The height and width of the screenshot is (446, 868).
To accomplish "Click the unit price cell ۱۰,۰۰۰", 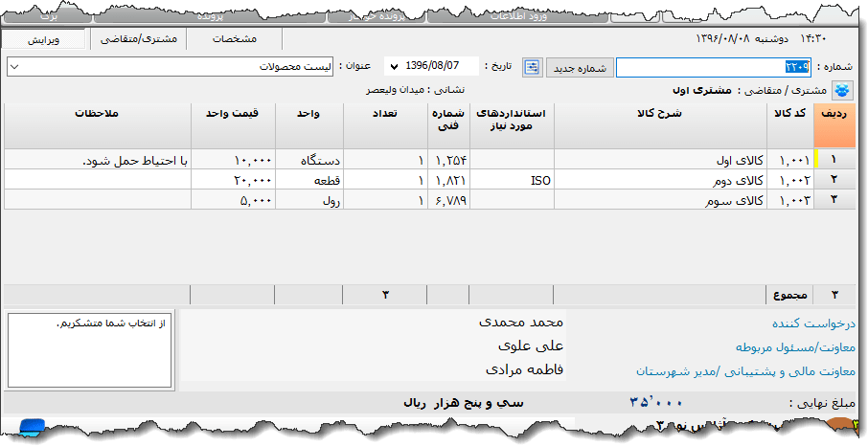I will point(233,160).
